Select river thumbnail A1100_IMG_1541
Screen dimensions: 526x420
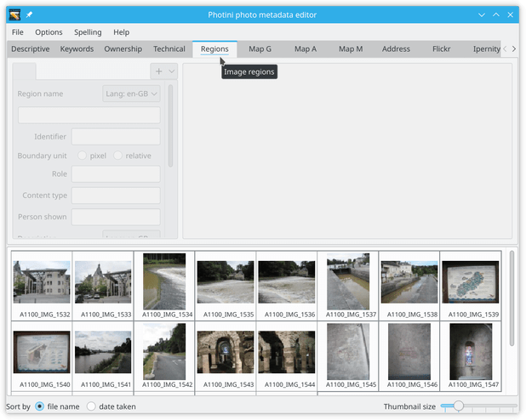pyautogui.click(x=103, y=355)
